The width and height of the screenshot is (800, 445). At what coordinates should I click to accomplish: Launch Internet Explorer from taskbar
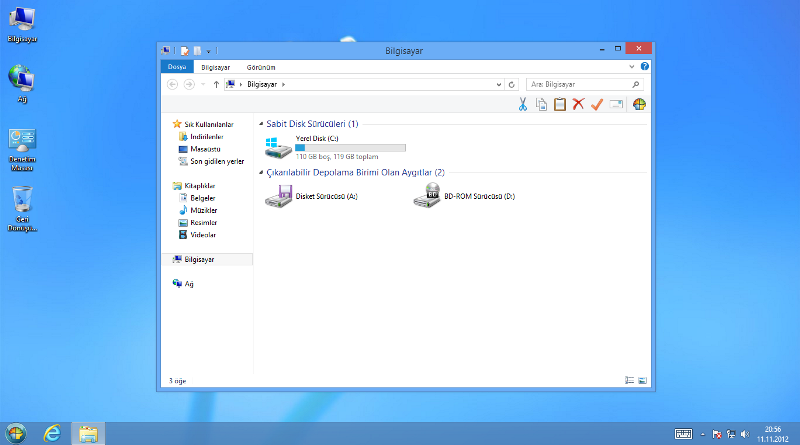coord(52,434)
